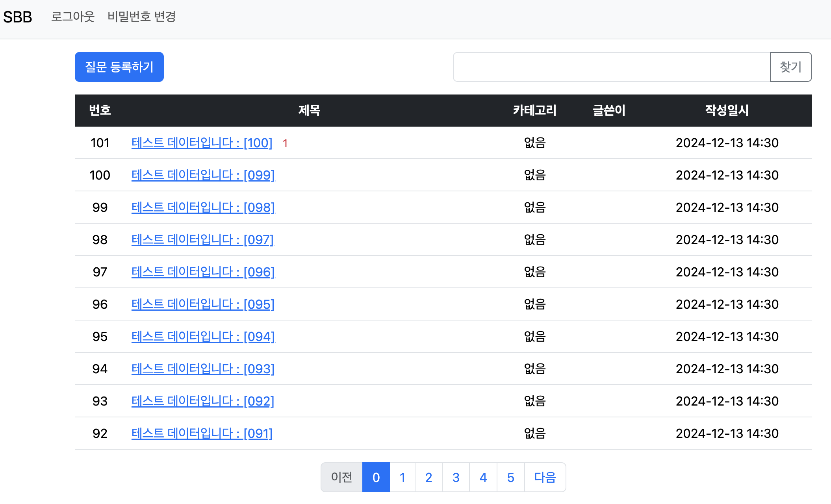Click the date cell in row 99

727,208
